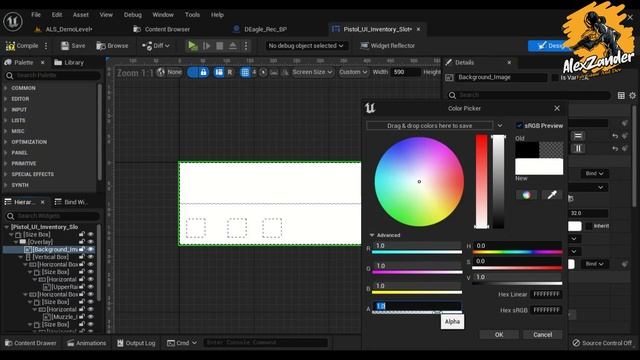Cancel the Color Picker dialog
640x360 pixels.
(542, 335)
